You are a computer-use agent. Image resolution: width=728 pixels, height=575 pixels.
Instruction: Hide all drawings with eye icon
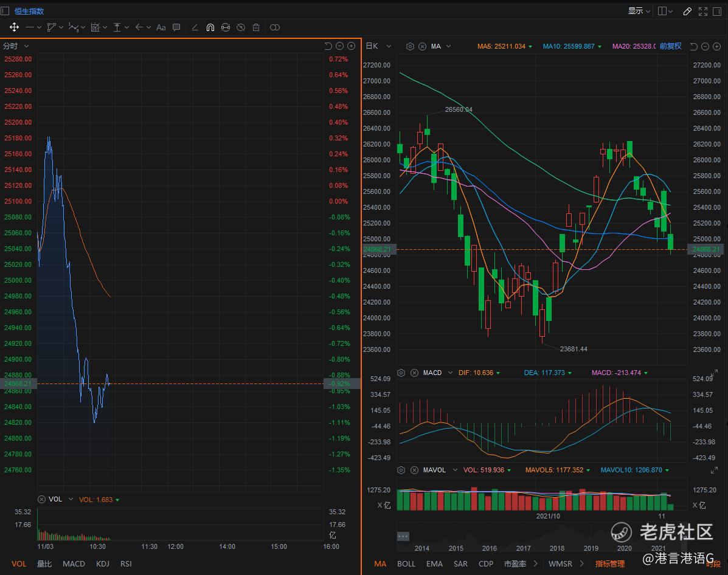(x=241, y=27)
